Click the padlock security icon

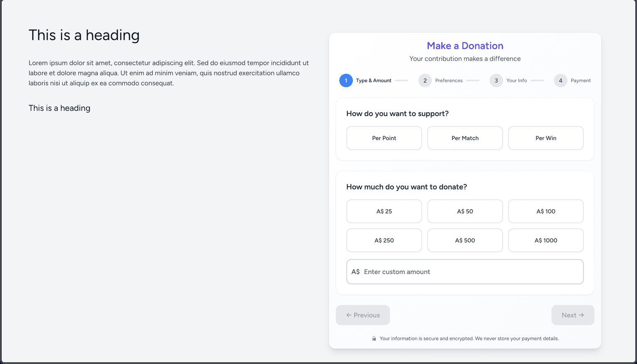tap(374, 339)
